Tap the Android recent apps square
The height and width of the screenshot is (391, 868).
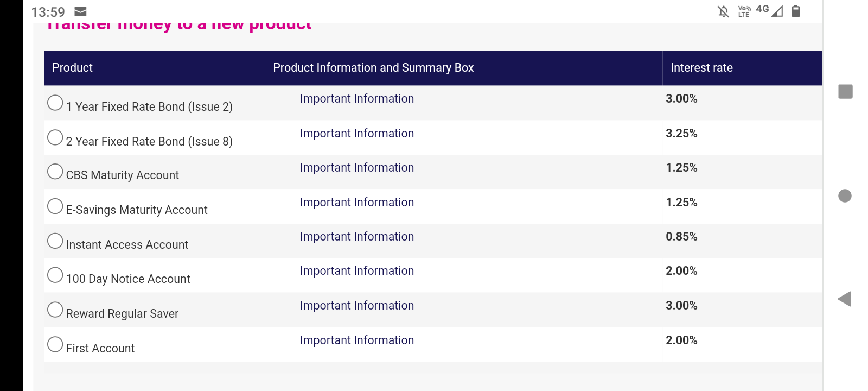click(x=845, y=91)
